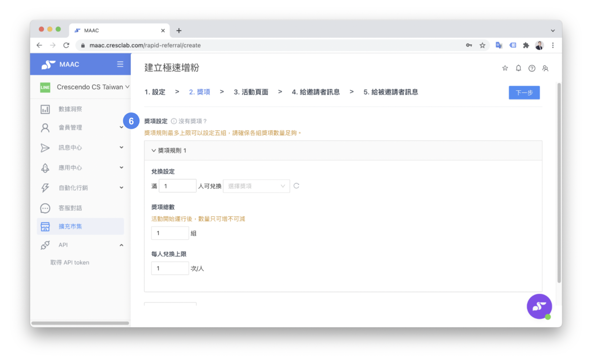Open the user account icon in header
Image resolution: width=591 pixels, height=364 pixels.
545,68
